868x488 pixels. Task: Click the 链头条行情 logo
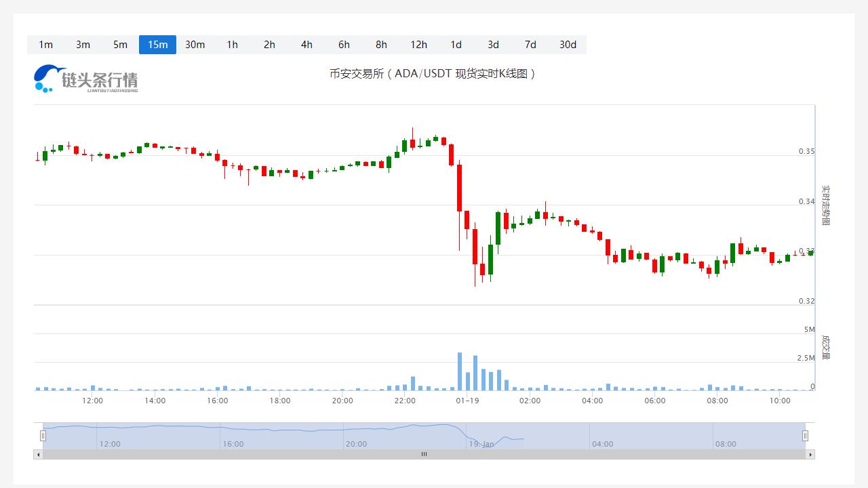[x=86, y=79]
